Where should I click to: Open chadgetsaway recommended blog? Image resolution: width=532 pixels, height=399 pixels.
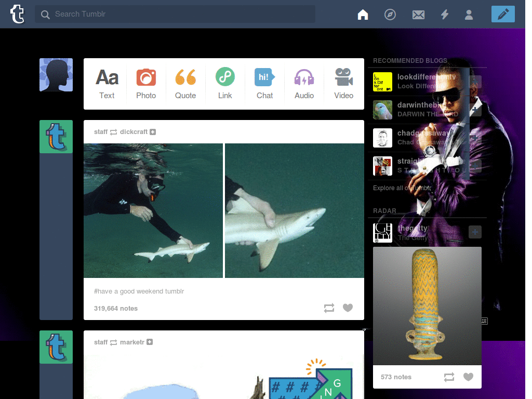[x=423, y=133]
